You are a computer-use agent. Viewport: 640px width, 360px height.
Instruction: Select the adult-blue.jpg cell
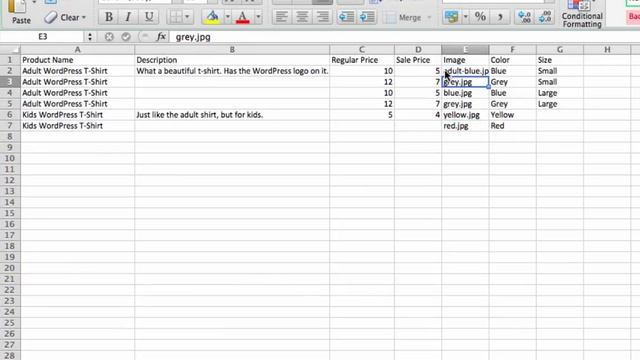point(465,71)
